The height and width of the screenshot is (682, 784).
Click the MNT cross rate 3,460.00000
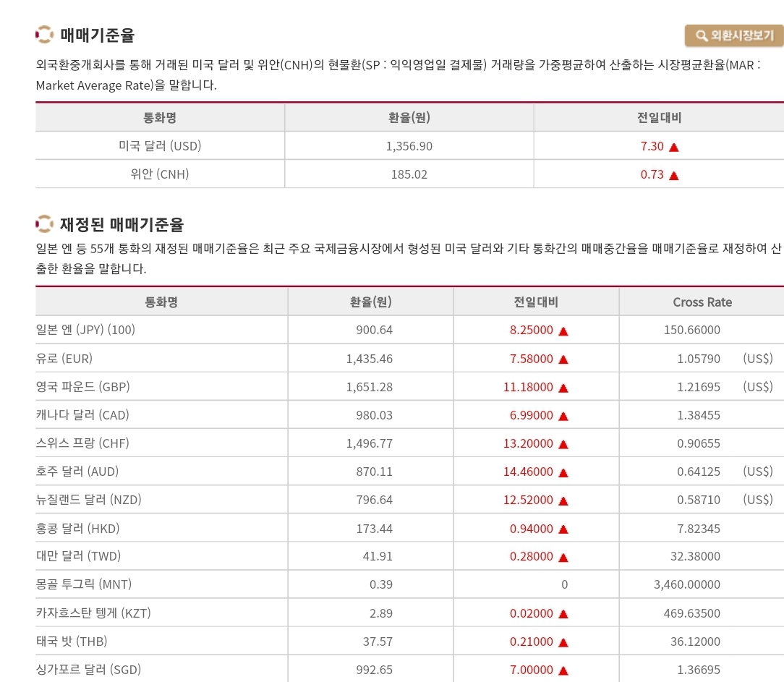[x=687, y=584]
